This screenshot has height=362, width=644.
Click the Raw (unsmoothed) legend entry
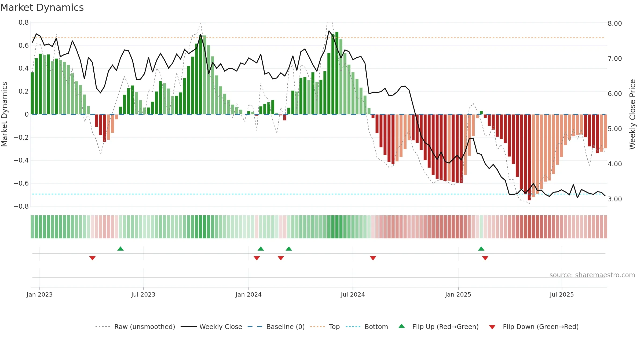point(135,327)
